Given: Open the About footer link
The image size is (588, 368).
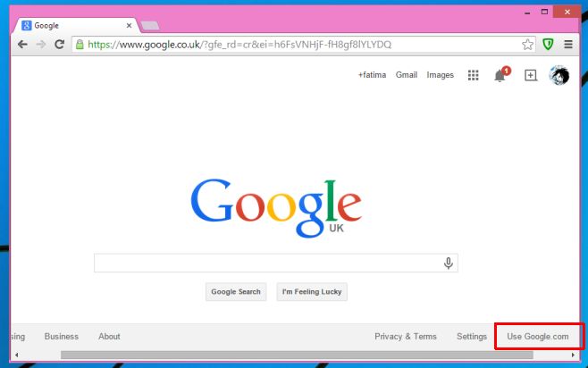Looking at the screenshot, I should tap(110, 337).
